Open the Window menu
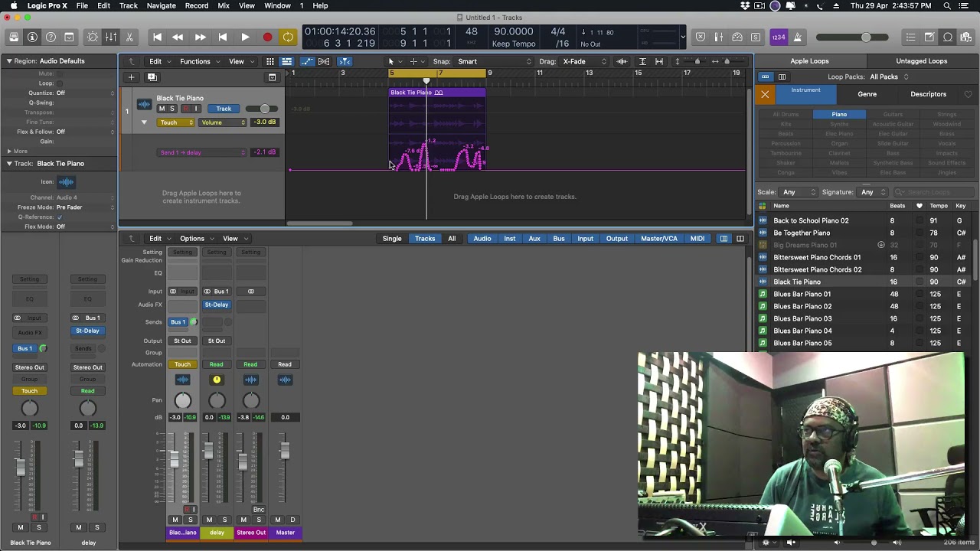980x551 pixels. 277,5
